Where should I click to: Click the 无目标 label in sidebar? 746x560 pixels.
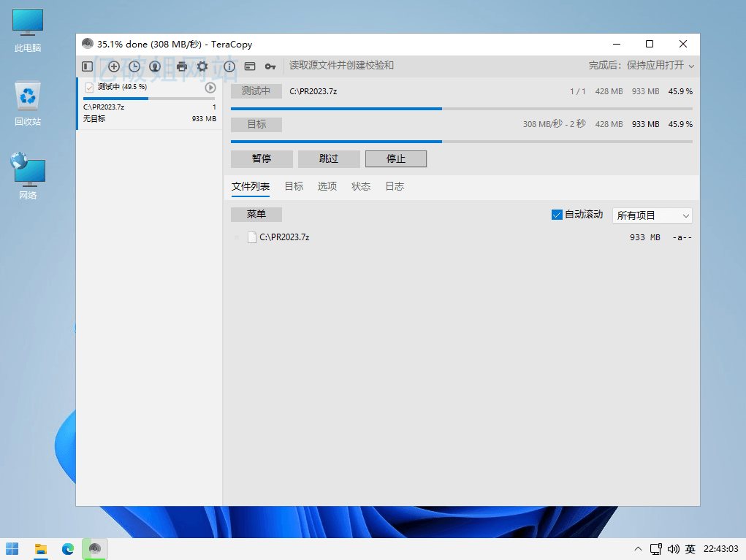click(x=94, y=119)
